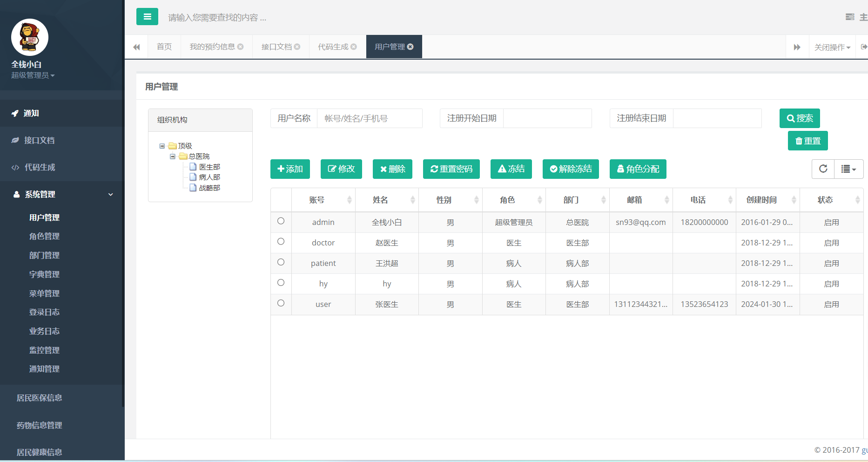Sort by the 创建时间 column

pos(768,200)
